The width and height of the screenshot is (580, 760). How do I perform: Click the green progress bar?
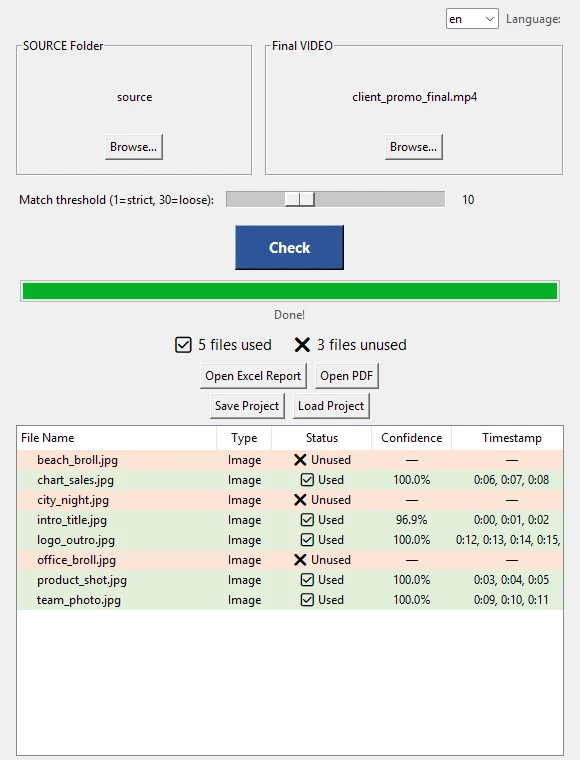[290, 291]
